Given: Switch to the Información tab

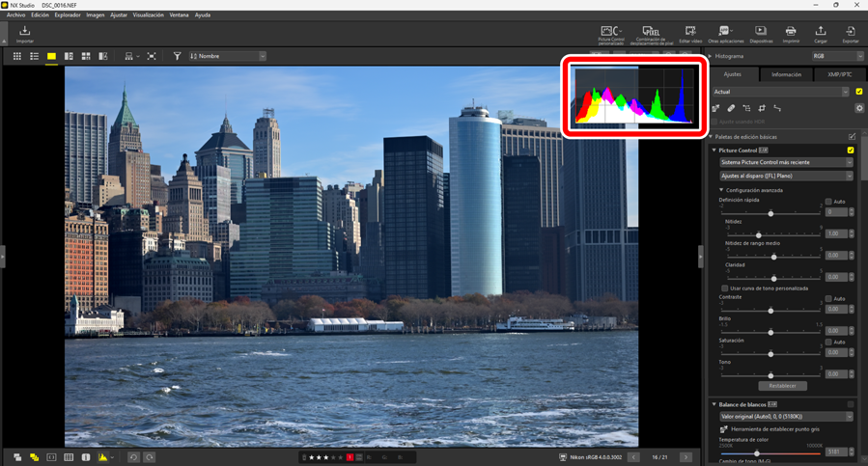Looking at the screenshot, I should [786, 74].
